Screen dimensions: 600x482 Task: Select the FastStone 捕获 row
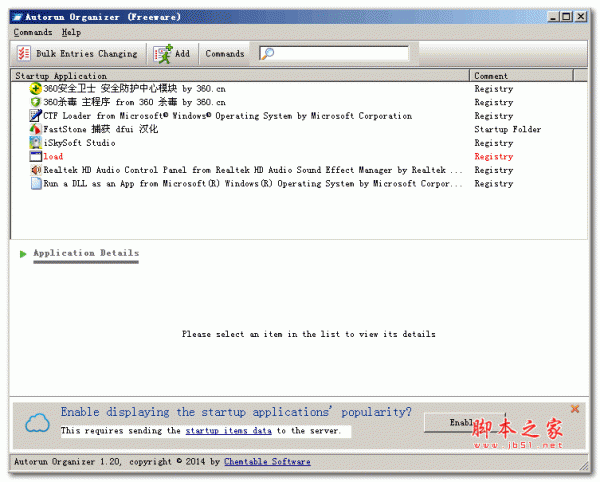click(299, 129)
